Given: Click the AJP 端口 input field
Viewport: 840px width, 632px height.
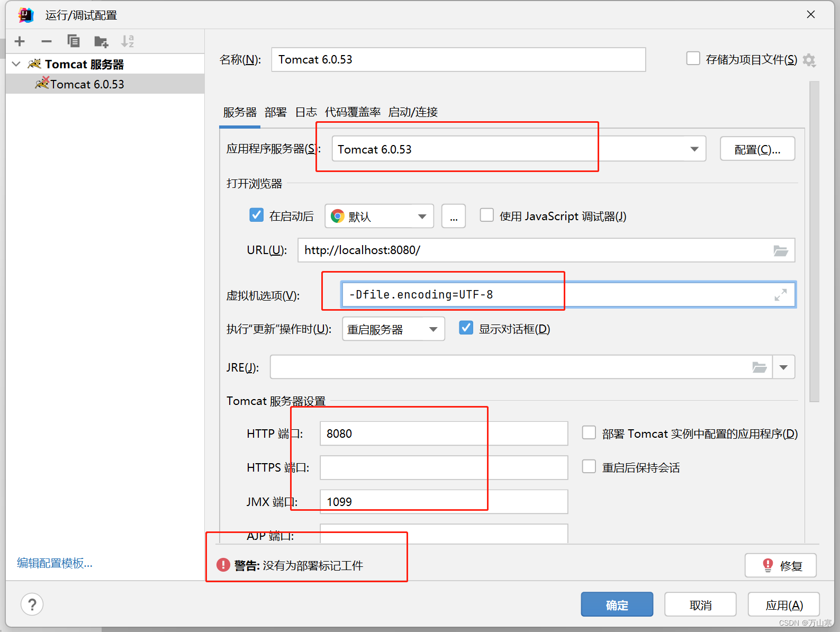Looking at the screenshot, I should (x=444, y=534).
